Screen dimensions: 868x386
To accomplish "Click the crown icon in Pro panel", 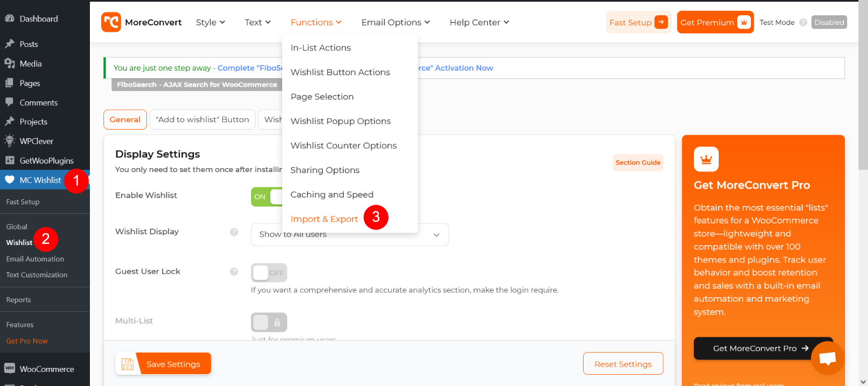I will [x=706, y=159].
